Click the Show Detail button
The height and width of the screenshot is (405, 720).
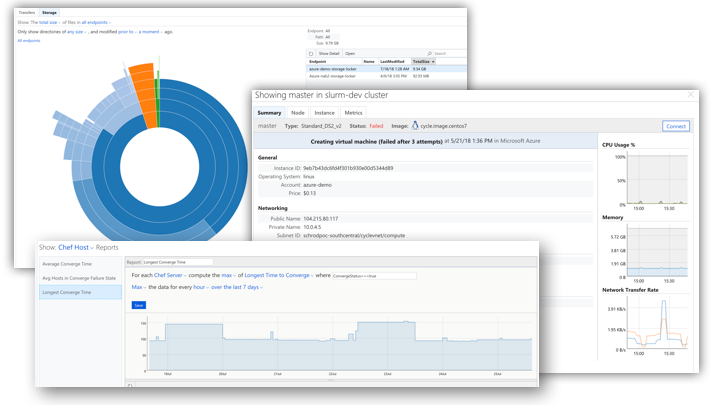point(330,54)
